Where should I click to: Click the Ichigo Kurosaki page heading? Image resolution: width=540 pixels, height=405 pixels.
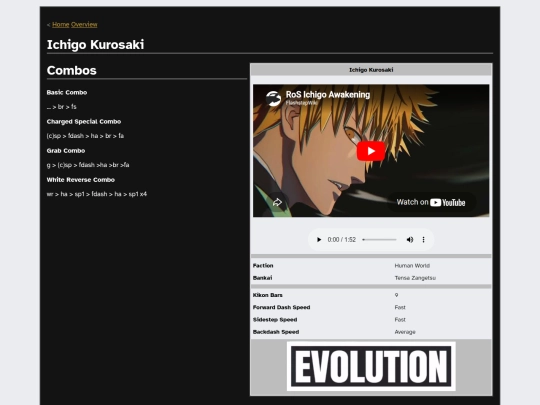pyautogui.click(x=95, y=44)
